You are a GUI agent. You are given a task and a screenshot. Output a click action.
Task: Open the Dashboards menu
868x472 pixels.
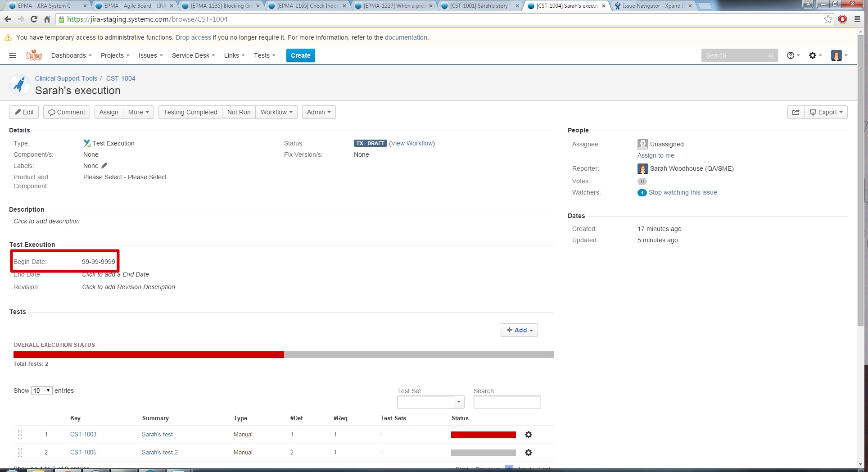click(x=71, y=55)
